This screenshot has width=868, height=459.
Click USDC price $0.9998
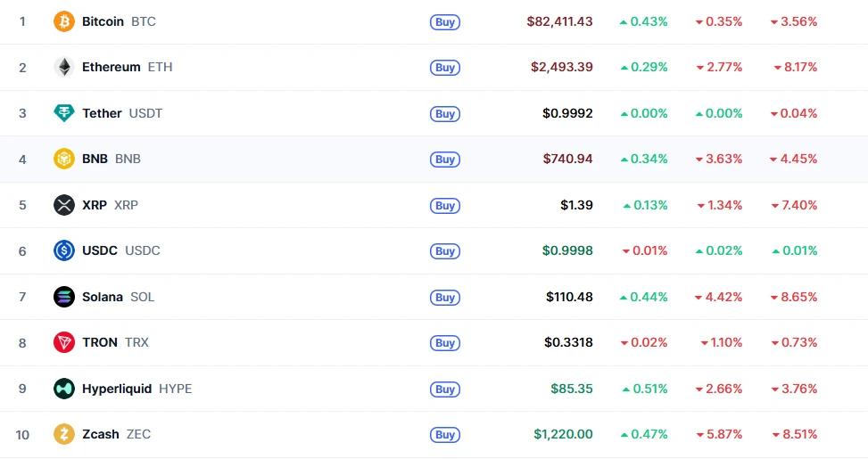(567, 250)
